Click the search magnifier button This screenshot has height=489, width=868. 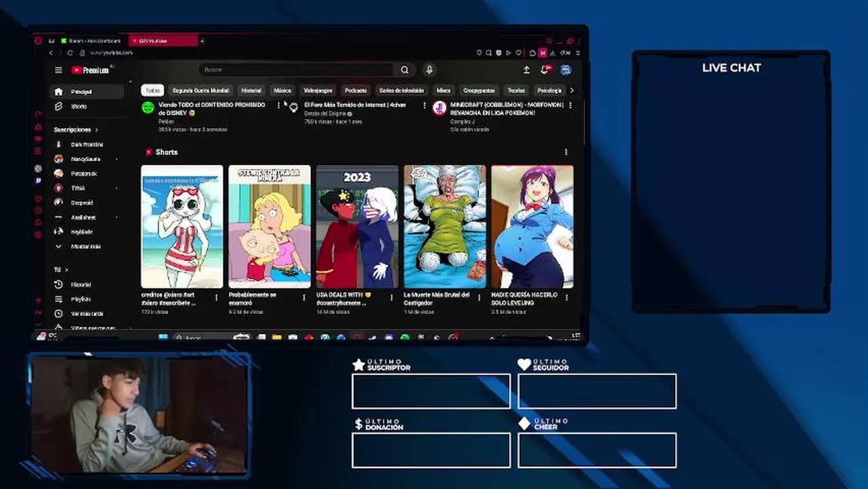[x=405, y=70]
